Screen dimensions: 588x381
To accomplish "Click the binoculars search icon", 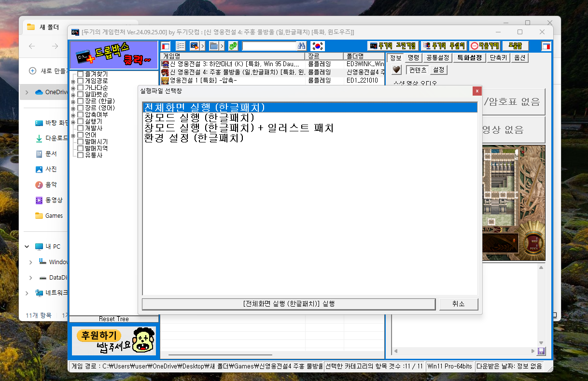I will click(x=302, y=46).
